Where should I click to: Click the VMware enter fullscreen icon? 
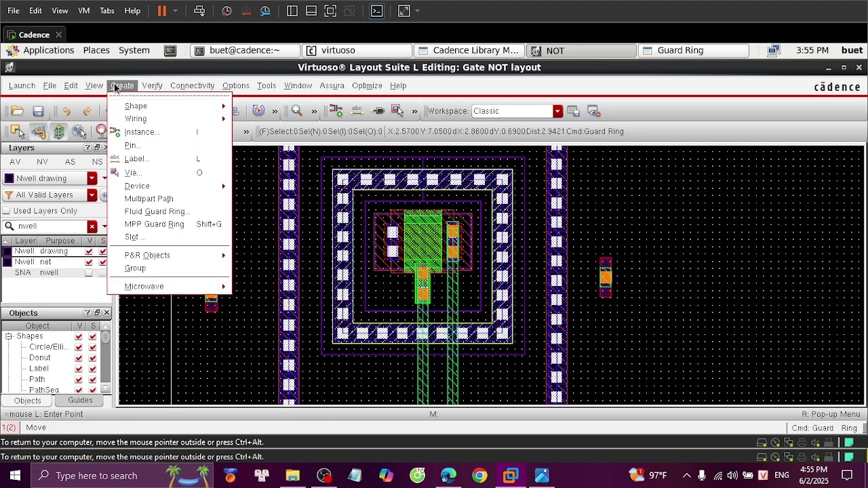404,11
